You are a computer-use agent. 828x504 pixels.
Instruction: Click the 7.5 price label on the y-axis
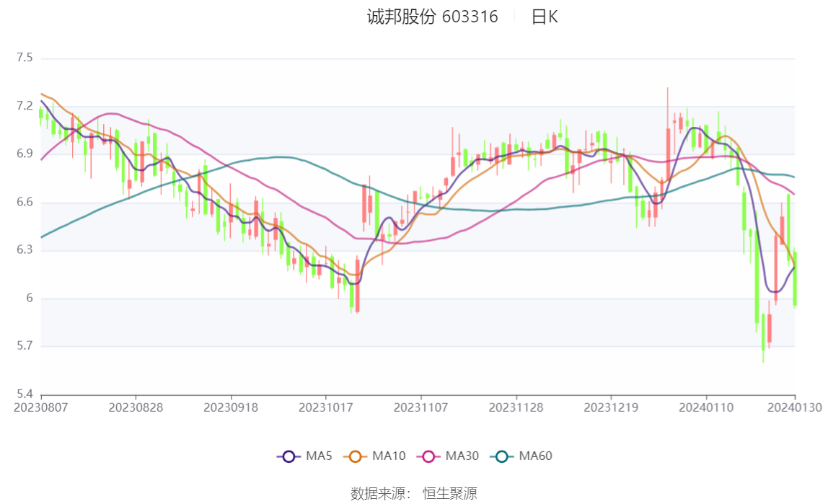(x=25, y=58)
